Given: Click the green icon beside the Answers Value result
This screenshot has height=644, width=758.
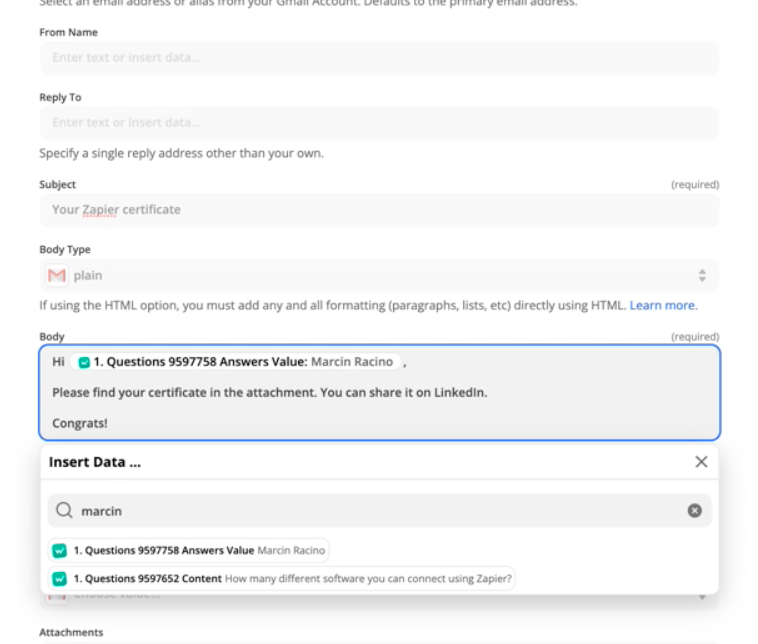Looking at the screenshot, I should (60, 551).
